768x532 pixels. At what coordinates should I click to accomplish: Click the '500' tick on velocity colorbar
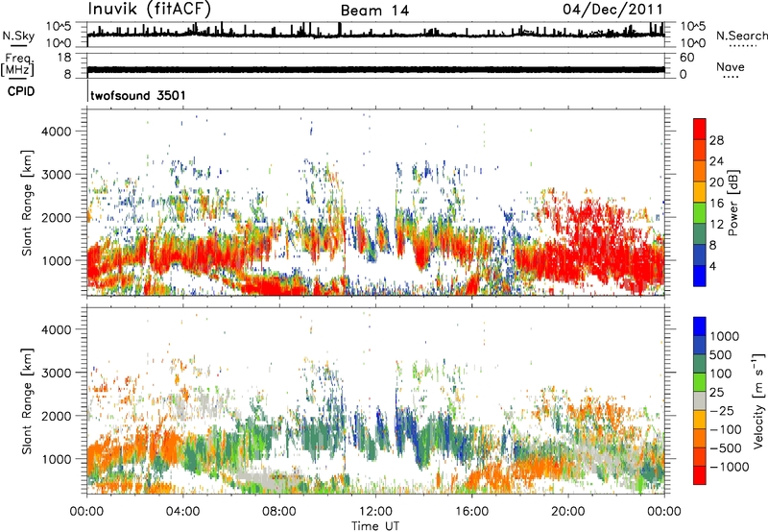721,355
